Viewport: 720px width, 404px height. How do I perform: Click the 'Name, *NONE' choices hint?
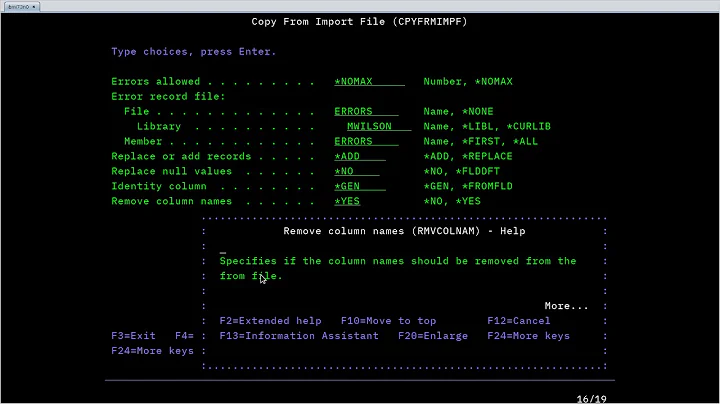tap(458, 112)
